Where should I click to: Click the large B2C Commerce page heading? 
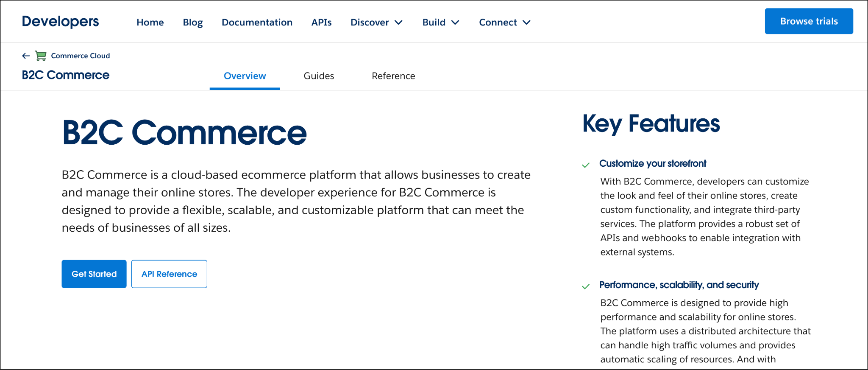point(184,133)
